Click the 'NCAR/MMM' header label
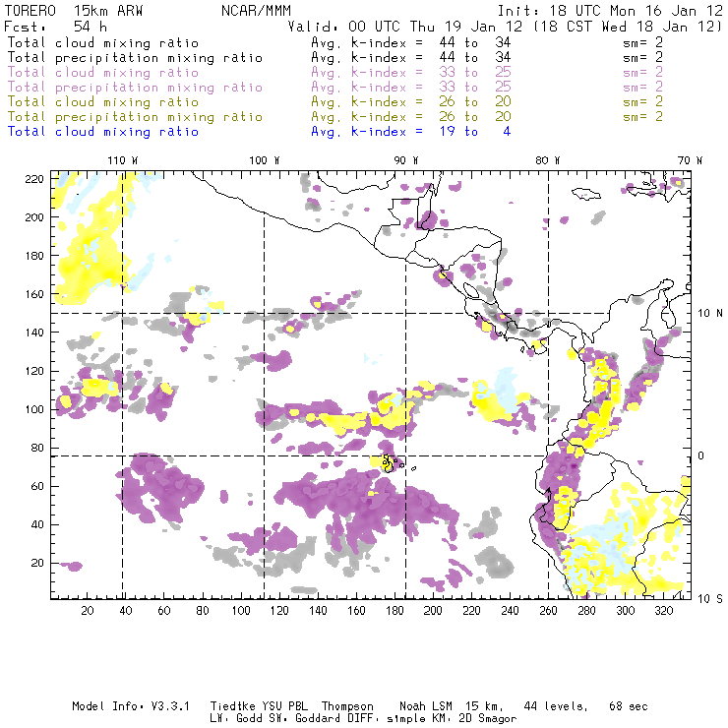This screenshot has height=728, width=728. pos(253,11)
